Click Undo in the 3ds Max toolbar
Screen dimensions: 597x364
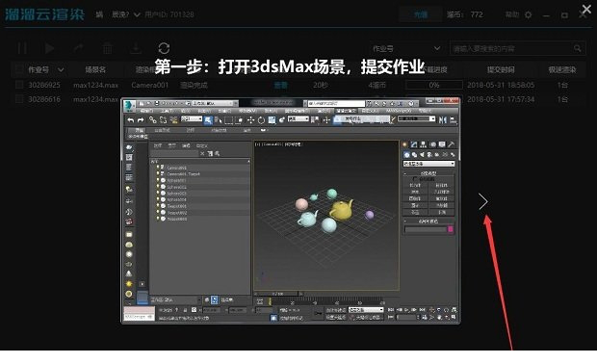[x=131, y=120]
